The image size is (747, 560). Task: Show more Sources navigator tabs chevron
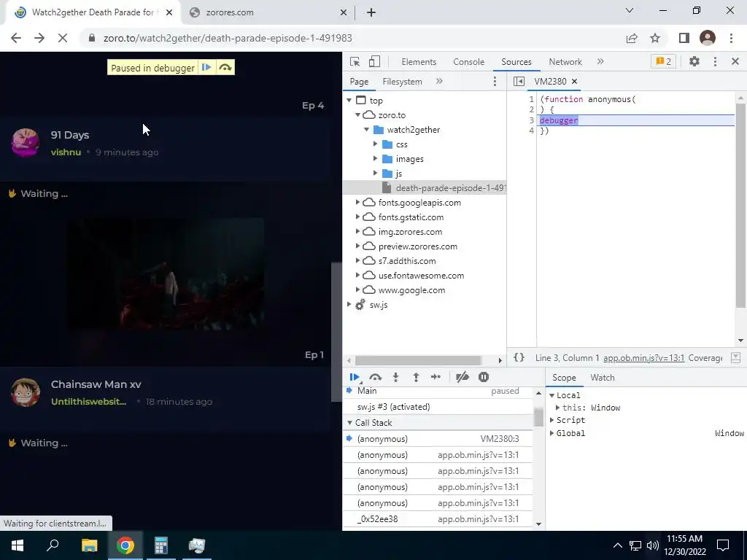coord(438,82)
